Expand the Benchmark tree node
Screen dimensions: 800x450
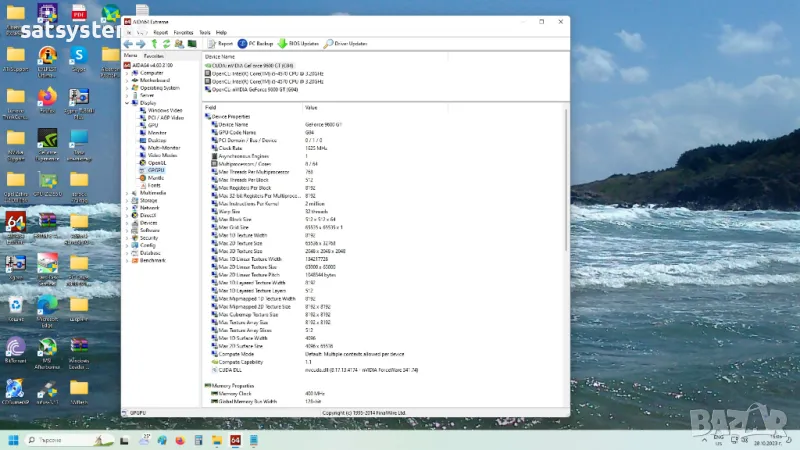(x=127, y=259)
